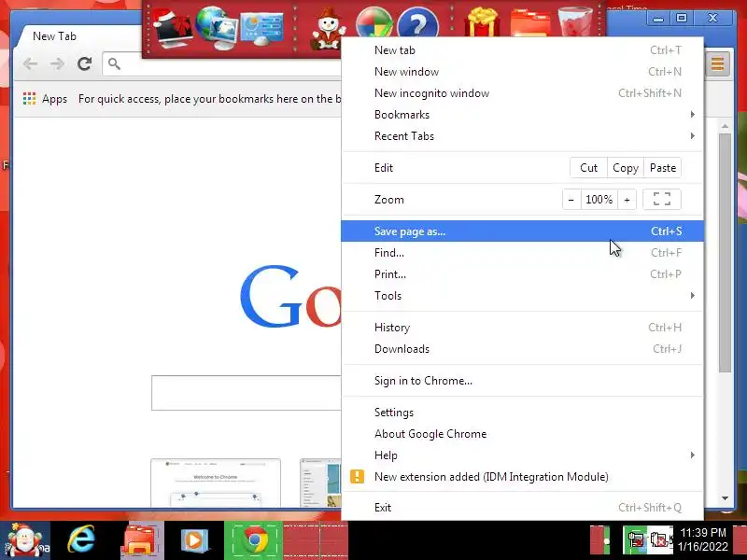Select Sign in to Chrome...
The image size is (747, 560).
click(x=522, y=381)
